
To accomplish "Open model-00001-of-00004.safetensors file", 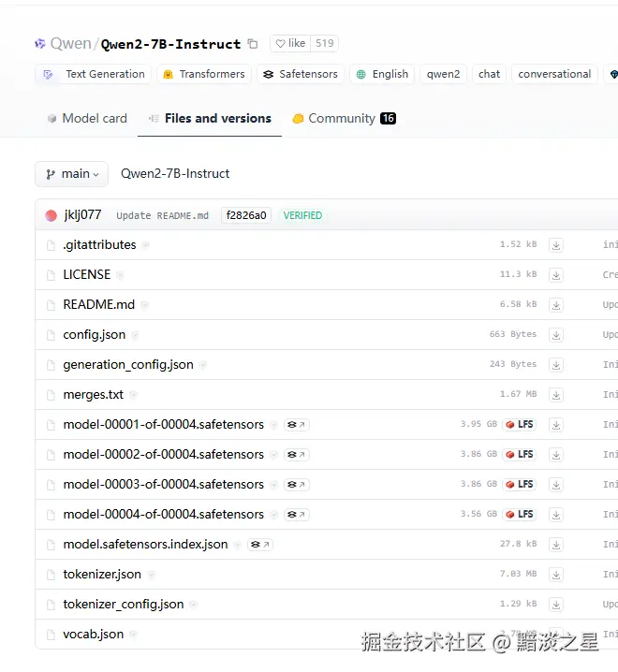I will [164, 425].
